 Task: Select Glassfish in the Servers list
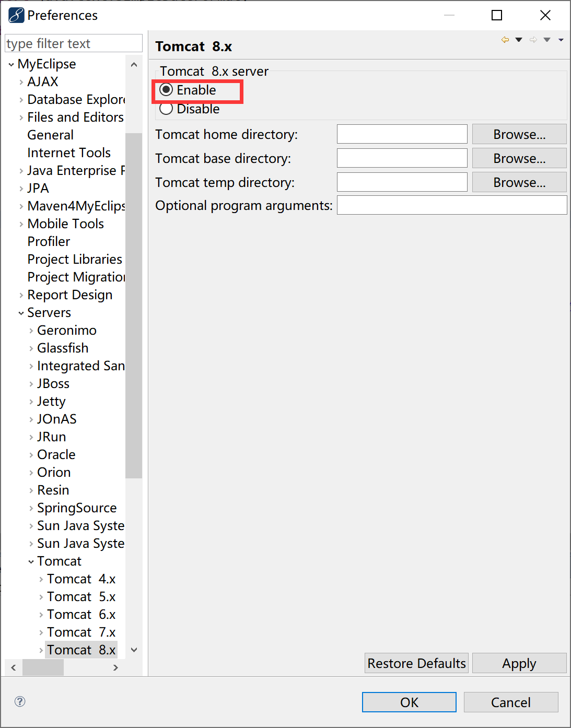point(63,348)
